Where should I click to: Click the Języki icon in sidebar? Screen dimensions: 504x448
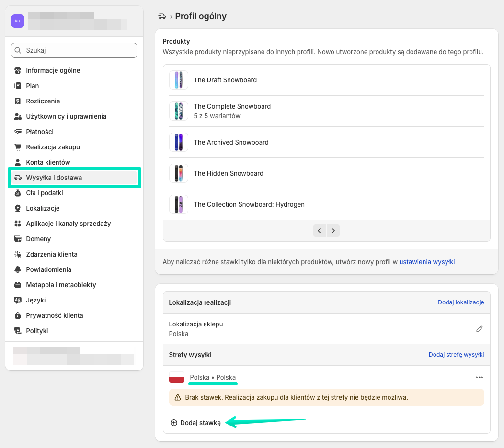click(18, 300)
